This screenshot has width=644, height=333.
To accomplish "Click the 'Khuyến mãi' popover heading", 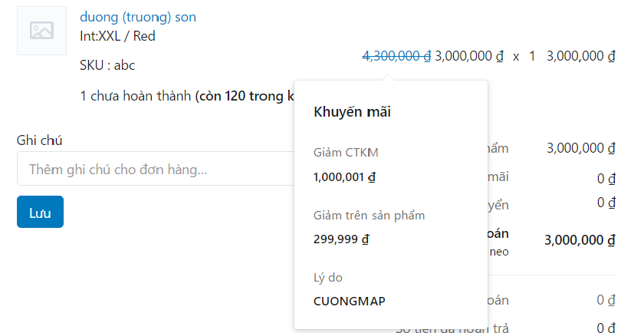I will tap(353, 112).
